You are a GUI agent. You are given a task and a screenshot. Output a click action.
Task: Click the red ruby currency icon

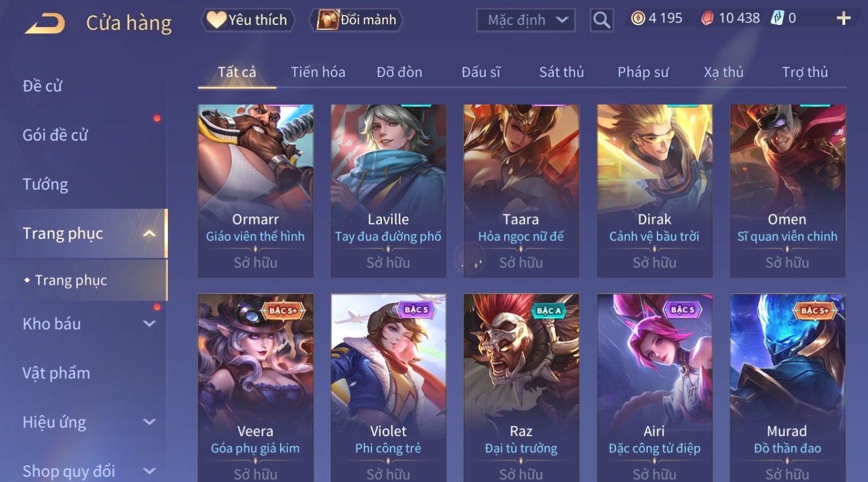pos(707,18)
